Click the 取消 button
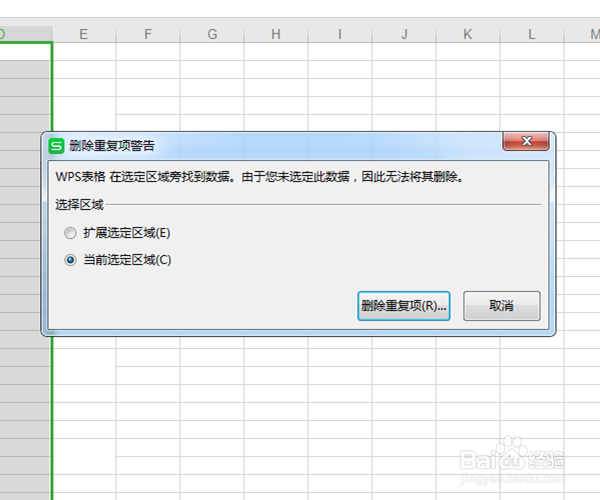 (x=502, y=306)
